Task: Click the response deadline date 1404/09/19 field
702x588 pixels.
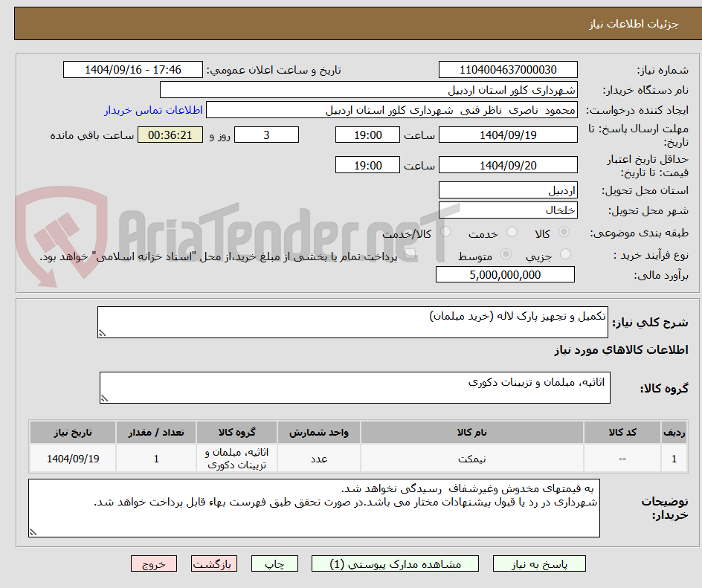Action: pyautogui.click(x=508, y=135)
